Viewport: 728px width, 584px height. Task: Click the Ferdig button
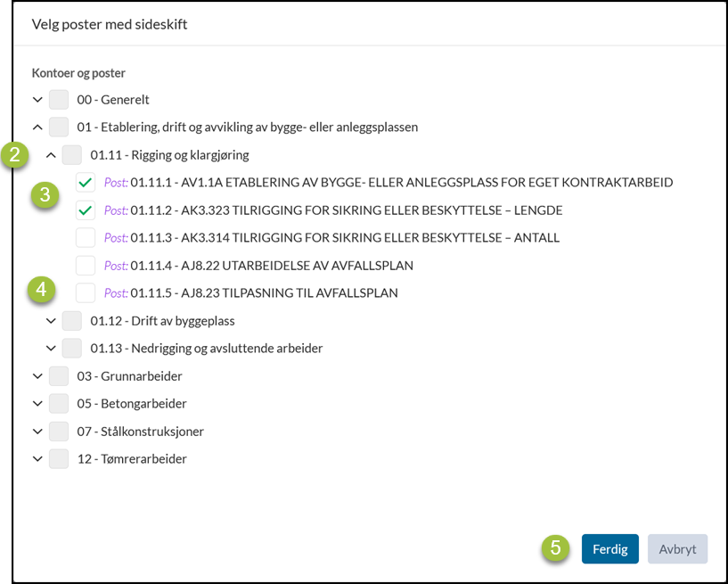pyautogui.click(x=610, y=549)
